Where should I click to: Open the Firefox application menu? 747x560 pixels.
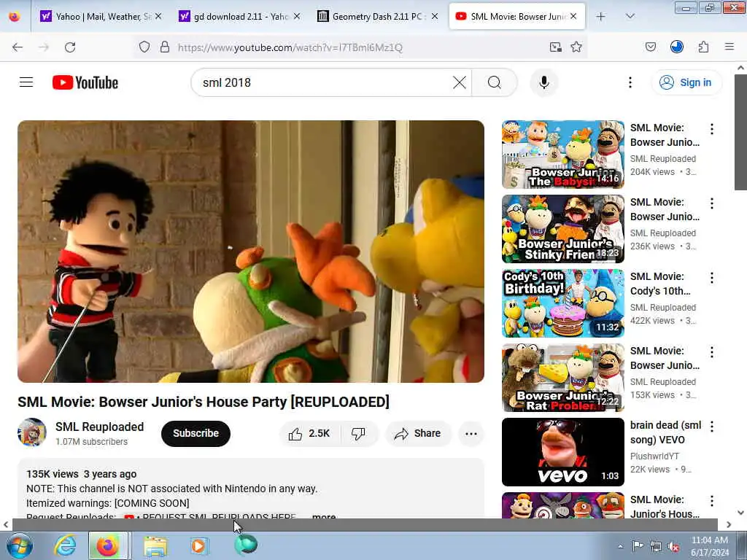(x=729, y=47)
